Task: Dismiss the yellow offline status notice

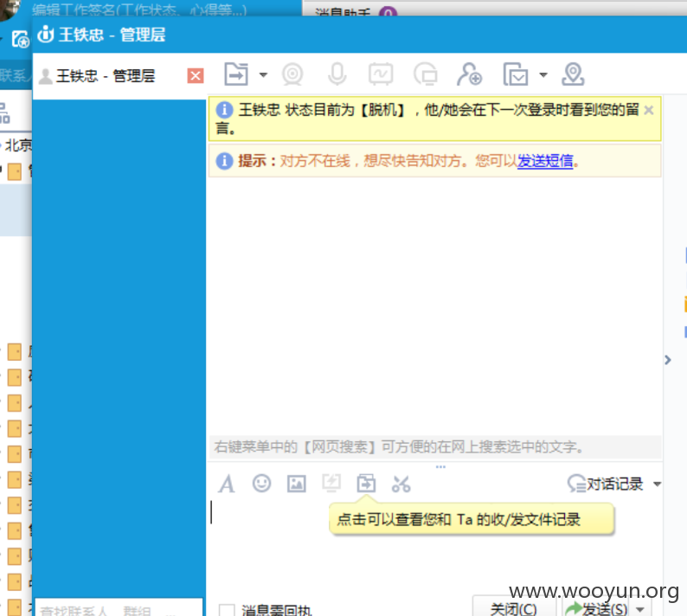Action: [x=649, y=111]
